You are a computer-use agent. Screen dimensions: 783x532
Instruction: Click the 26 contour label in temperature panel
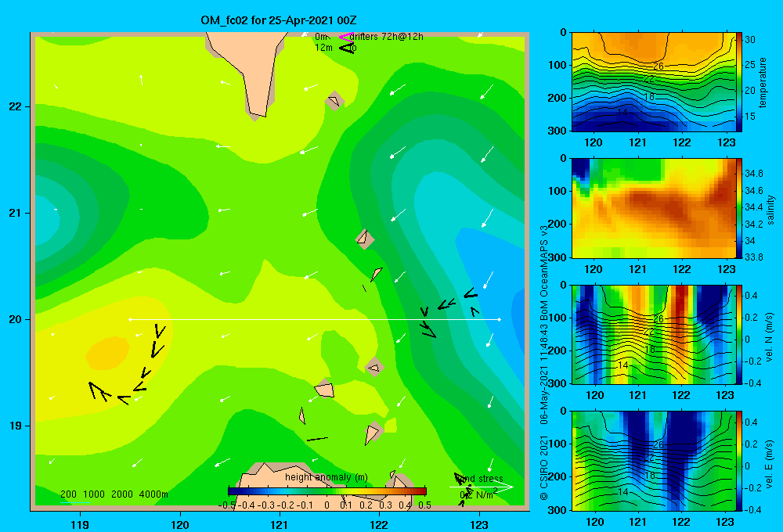659,66
